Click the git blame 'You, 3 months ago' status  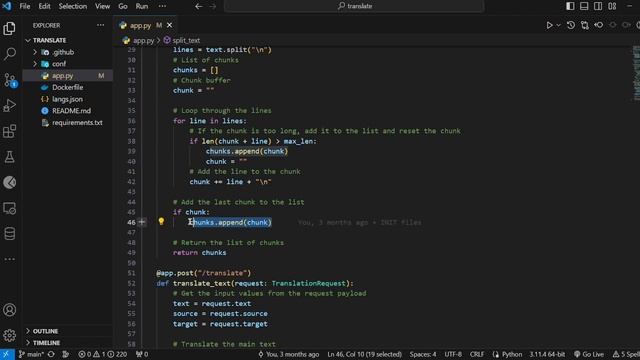(x=289, y=354)
